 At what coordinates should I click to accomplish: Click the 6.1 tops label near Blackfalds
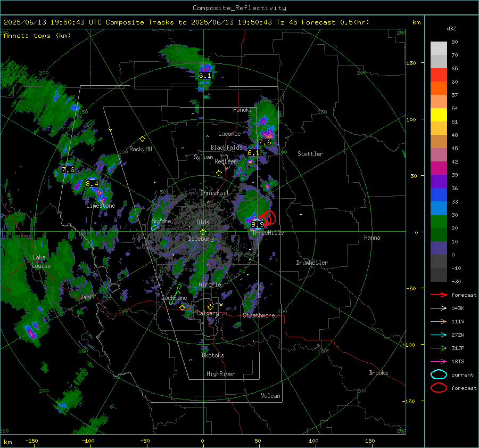(253, 152)
